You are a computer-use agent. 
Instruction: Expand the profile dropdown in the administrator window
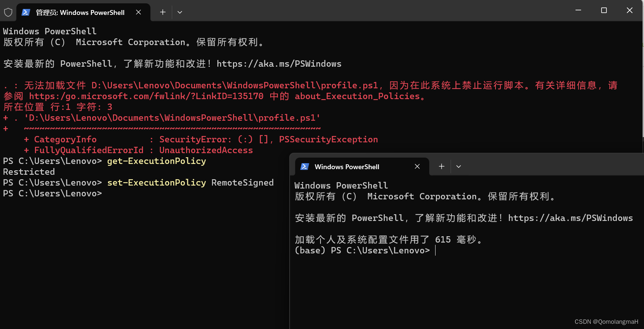click(180, 12)
